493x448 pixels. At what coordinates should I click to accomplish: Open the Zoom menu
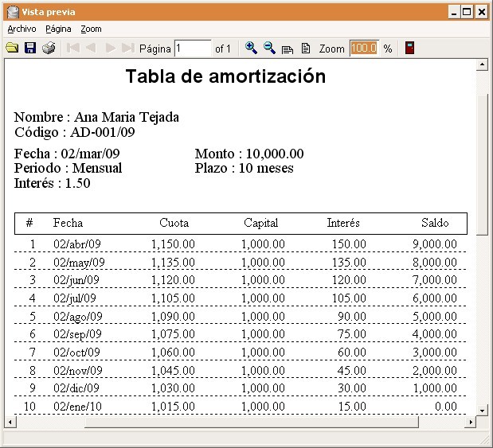click(91, 29)
